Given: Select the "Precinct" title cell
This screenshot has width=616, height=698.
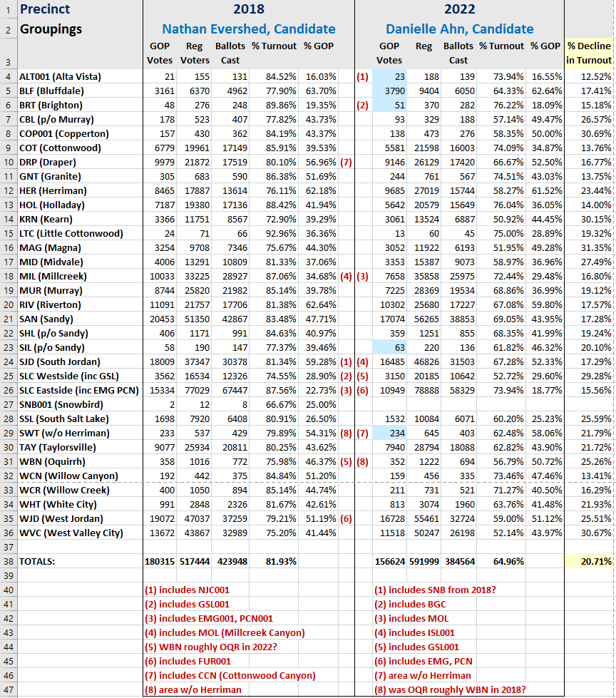Looking at the screenshot, I should (x=46, y=9).
